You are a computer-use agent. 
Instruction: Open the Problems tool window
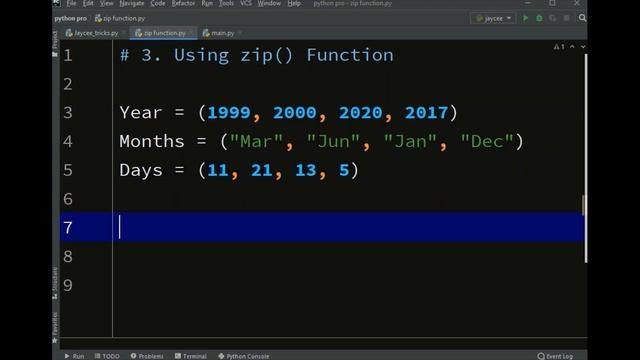click(147, 356)
